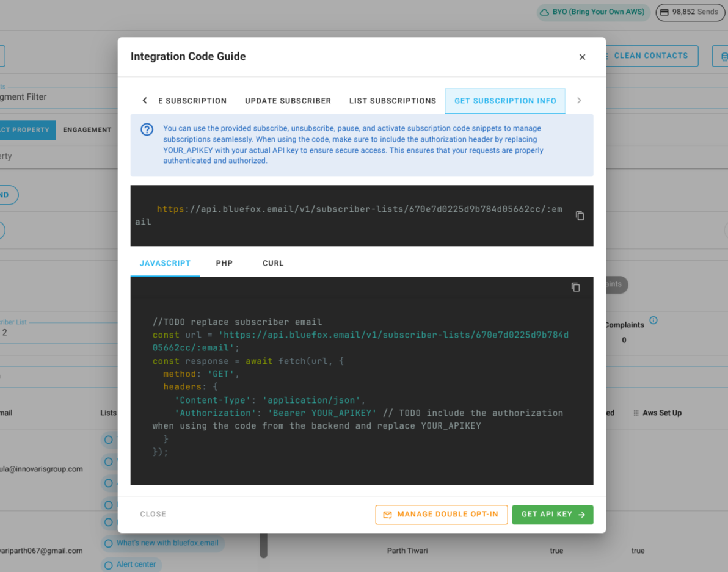This screenshot has height=572, width=728.
Task: Select the 'What's new with bluefox.email' list chip
Action: (162, 543)
